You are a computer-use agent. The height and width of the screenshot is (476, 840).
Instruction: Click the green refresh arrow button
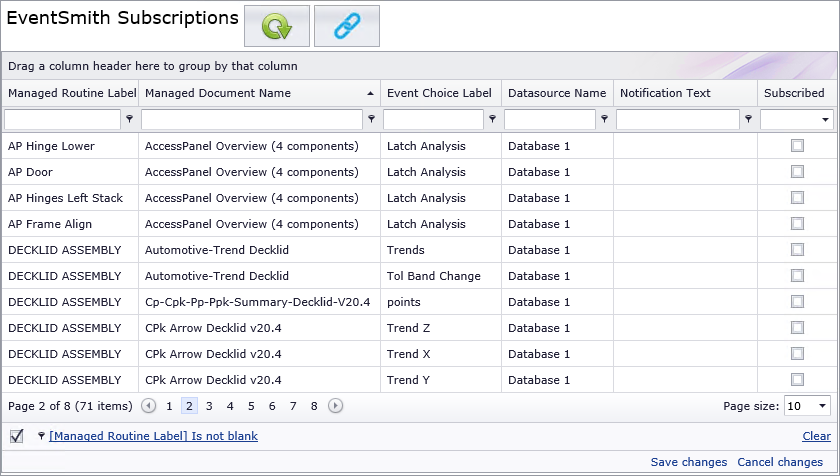pyautogui.click(x=277, y=26)
